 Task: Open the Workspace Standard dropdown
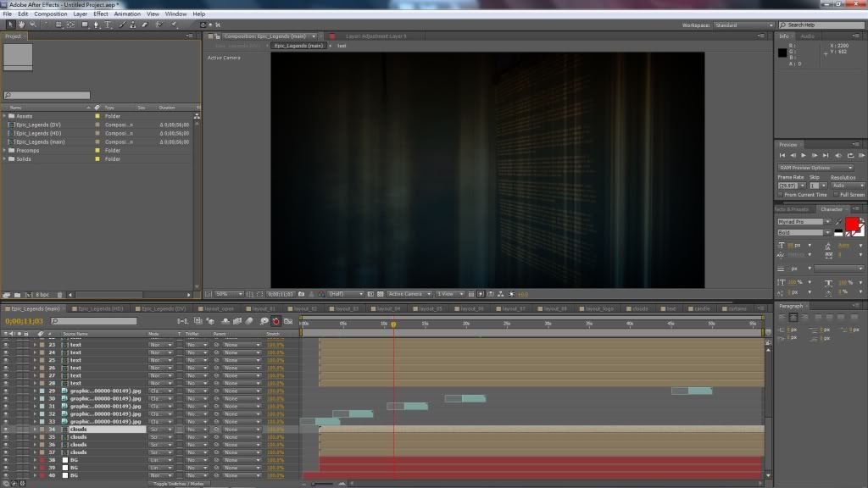(743, 25)
